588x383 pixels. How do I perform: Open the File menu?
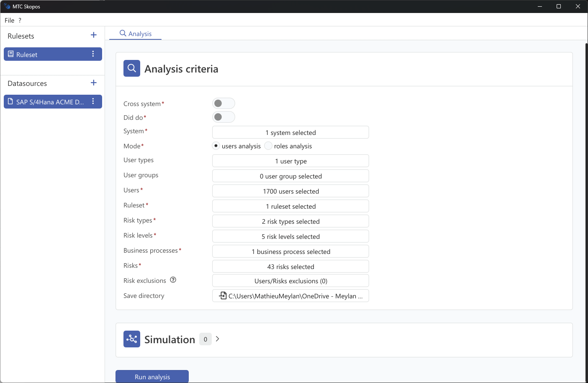(9, 20)
